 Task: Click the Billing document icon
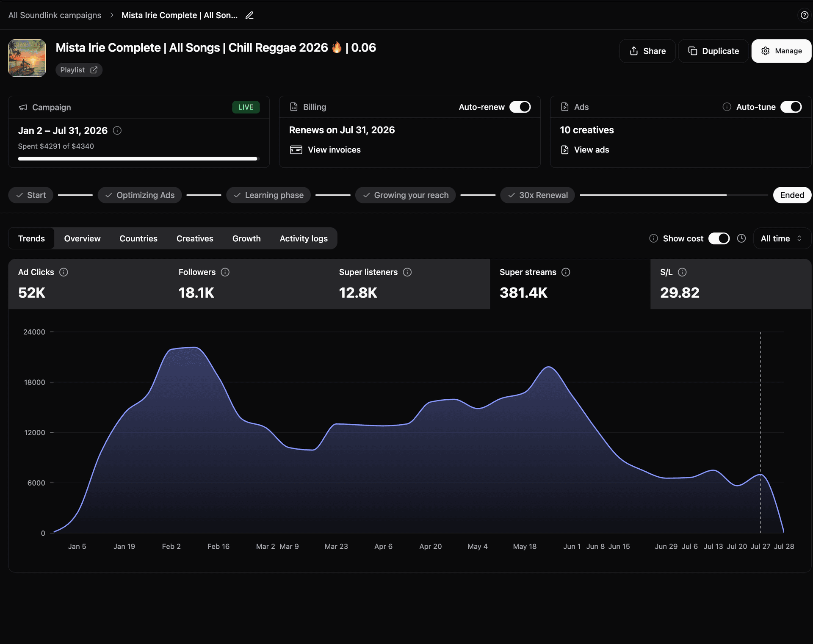[x=294, y=107]
